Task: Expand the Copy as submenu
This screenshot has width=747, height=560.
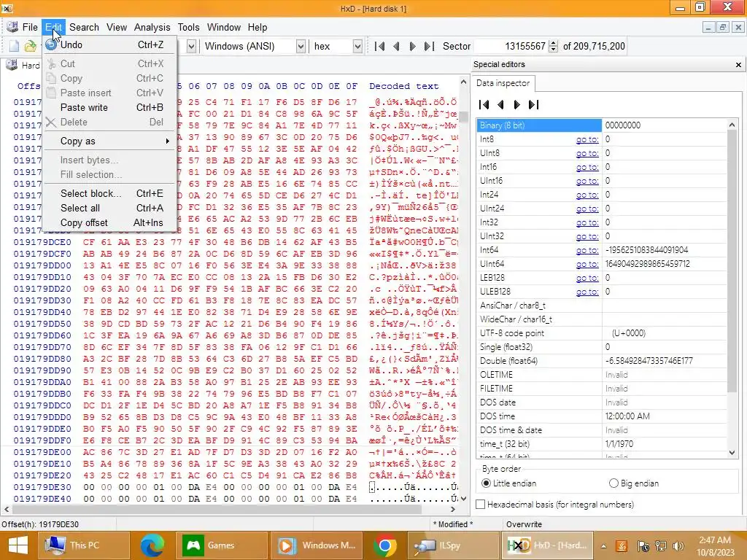Action: click(x=109, y=141)
